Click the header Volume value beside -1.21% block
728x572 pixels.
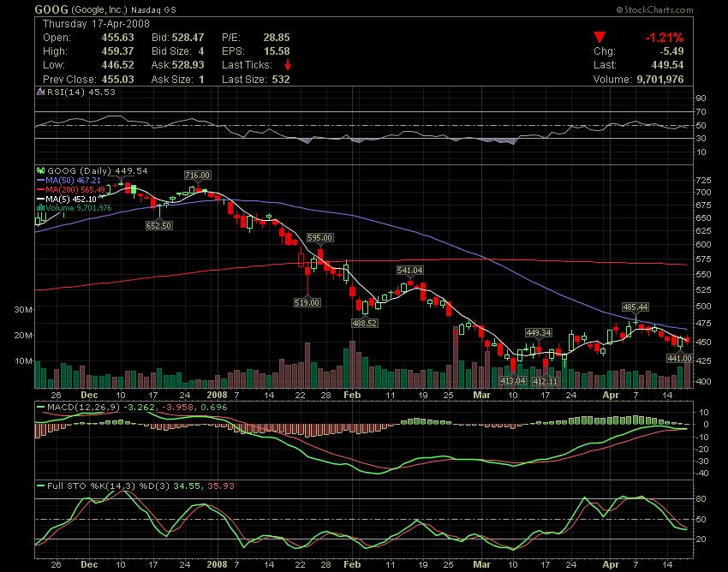[660, 80]
